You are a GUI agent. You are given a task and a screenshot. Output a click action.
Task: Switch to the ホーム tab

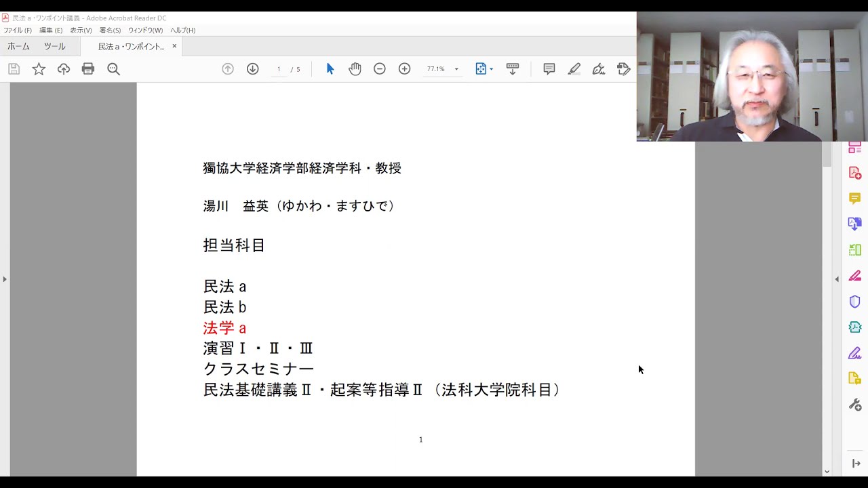[19, 46]
